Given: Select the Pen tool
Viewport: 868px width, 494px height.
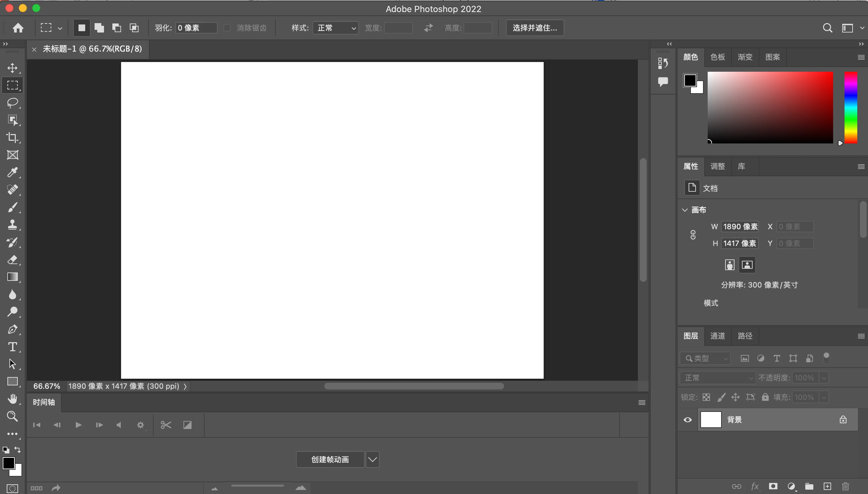Looking at the screenshot, I should point(12,329).
